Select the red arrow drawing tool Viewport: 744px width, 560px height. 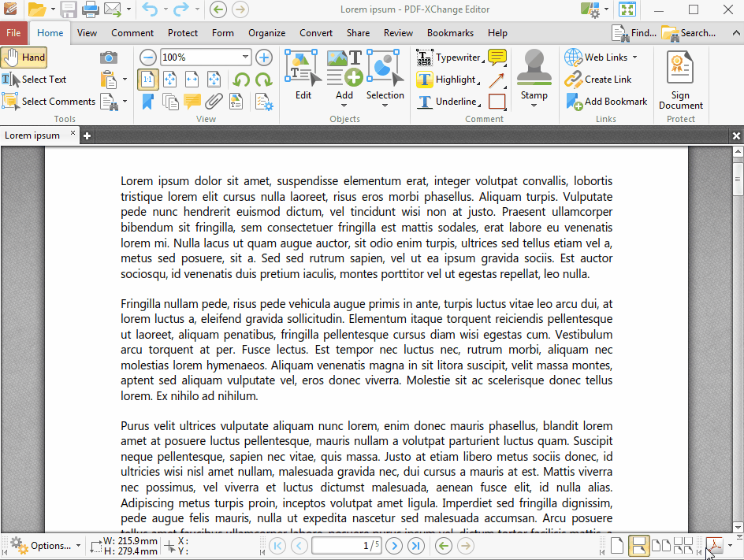[x=497, y=80]
